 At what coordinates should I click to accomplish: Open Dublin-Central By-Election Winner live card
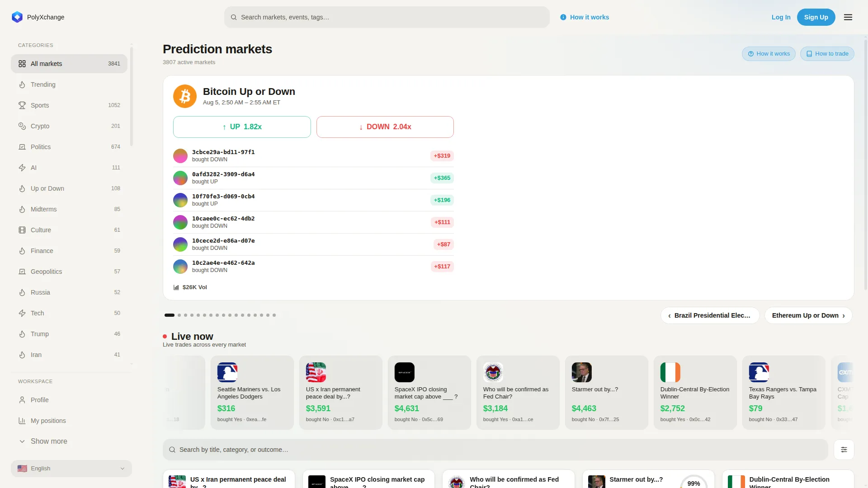click(x=695, y=393)
